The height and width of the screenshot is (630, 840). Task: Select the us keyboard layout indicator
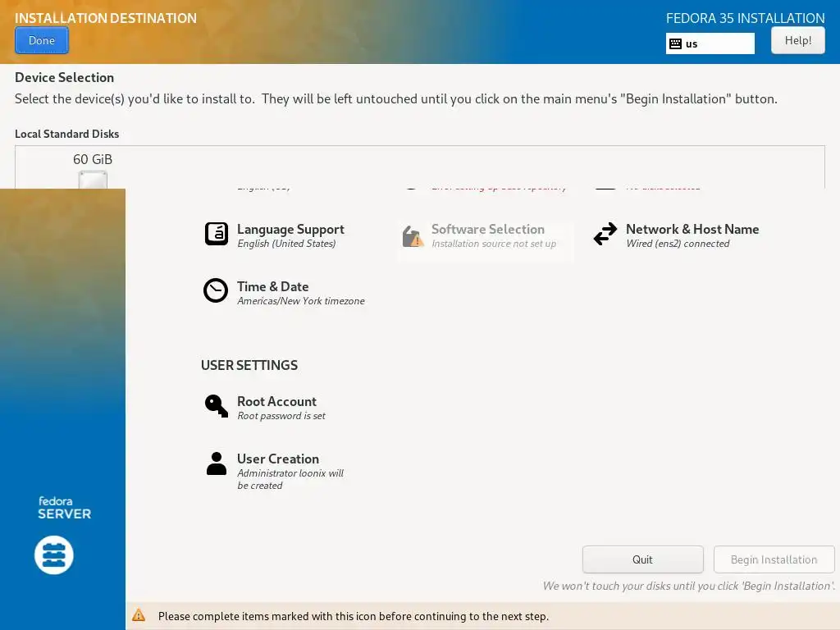(x=710, y=43)
